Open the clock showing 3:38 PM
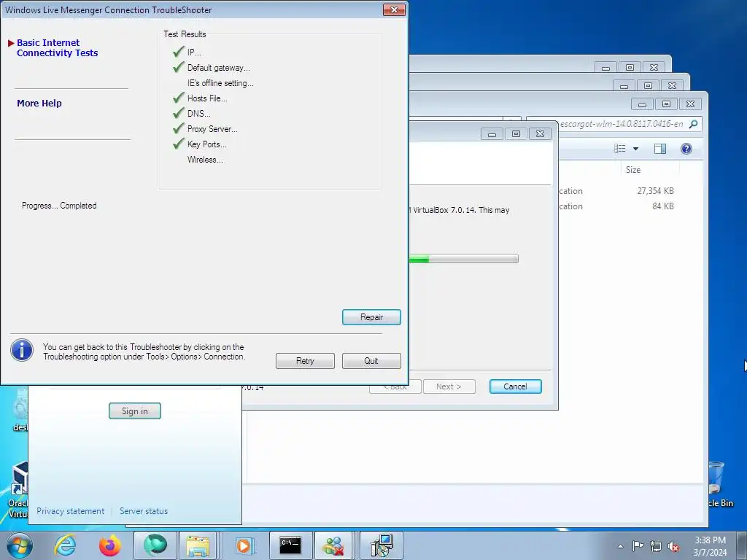This screenshot has width=747, height=560. (710, 545)
